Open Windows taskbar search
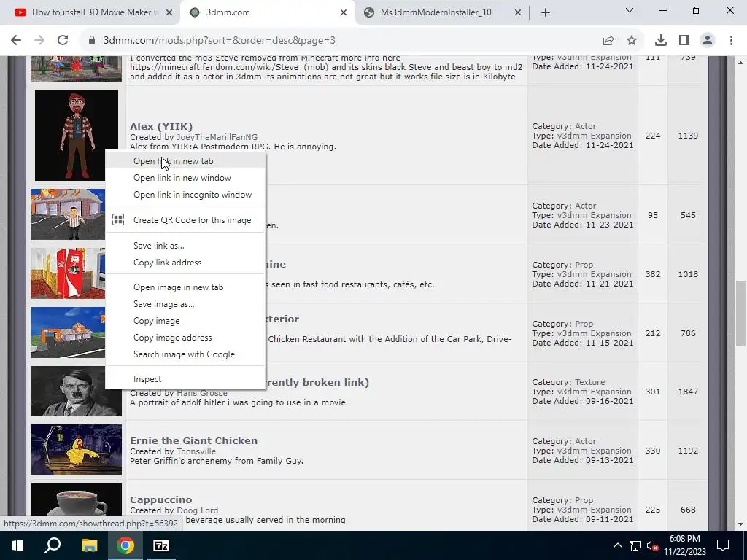The image size is (747, 560). pyautogui.click(x=53, y=545)
